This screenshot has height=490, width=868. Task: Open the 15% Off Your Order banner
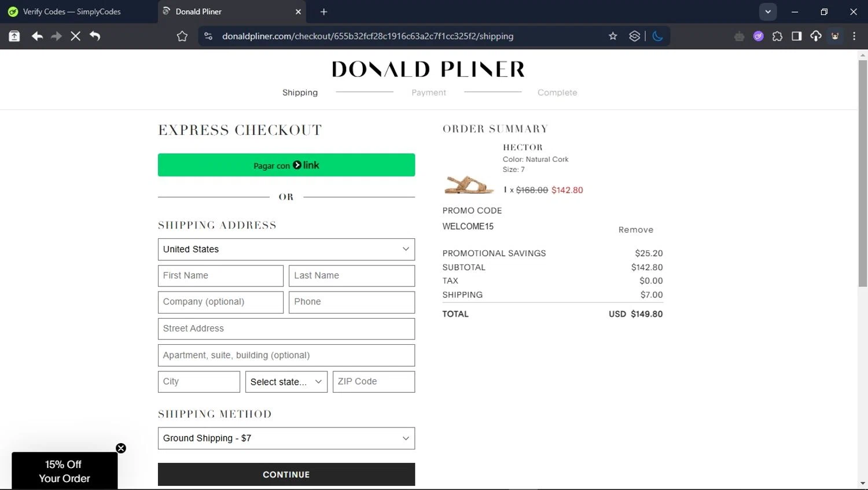(x=65, y=471)
